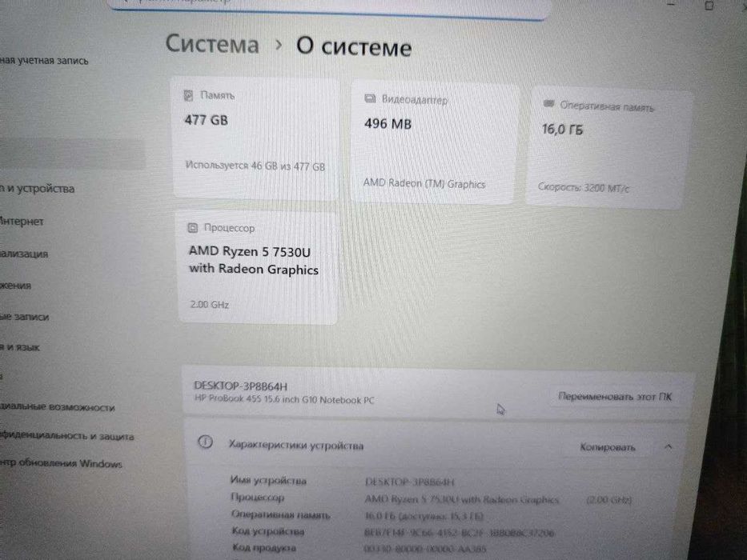
Task: Open Учетные записи in the sidebar
Action: (24, 317)
